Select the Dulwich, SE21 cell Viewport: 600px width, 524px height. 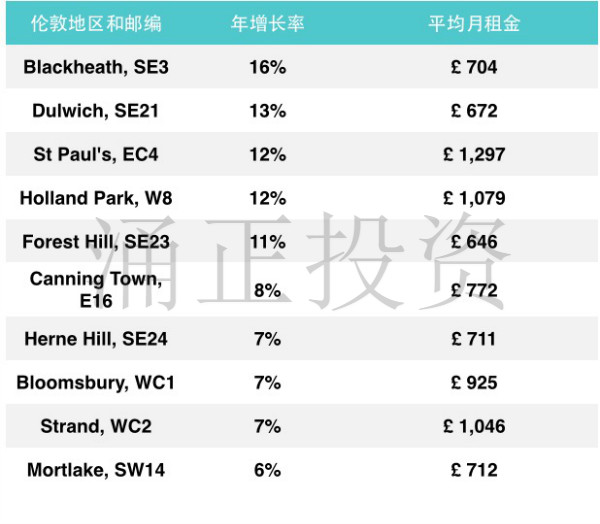(x=95, y=111)
